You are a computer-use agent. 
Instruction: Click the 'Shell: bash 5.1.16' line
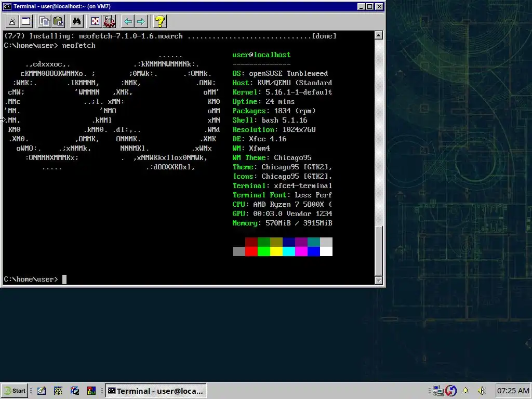point(270,120)
